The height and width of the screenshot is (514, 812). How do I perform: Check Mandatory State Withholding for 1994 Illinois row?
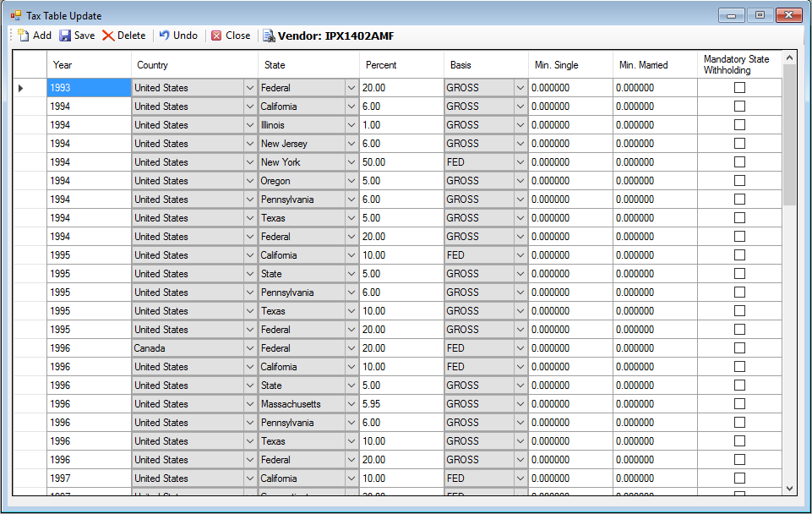tap(739, 125)
